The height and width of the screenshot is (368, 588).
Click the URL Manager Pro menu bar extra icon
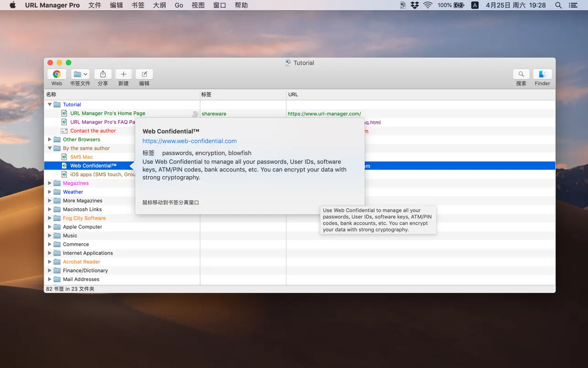pyautogui.click(x=403, y=5)
